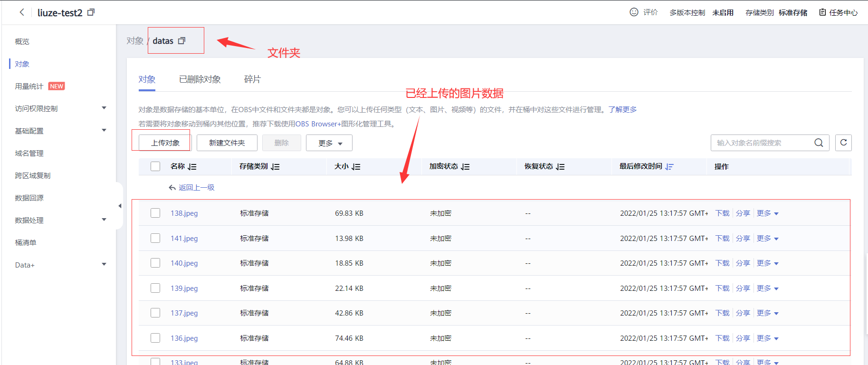The height and width of the screenshot is (365, 868).
Task: Copy bucket name liuze-test2 icon
Action: pyautogui.click(x=91, y=12)
